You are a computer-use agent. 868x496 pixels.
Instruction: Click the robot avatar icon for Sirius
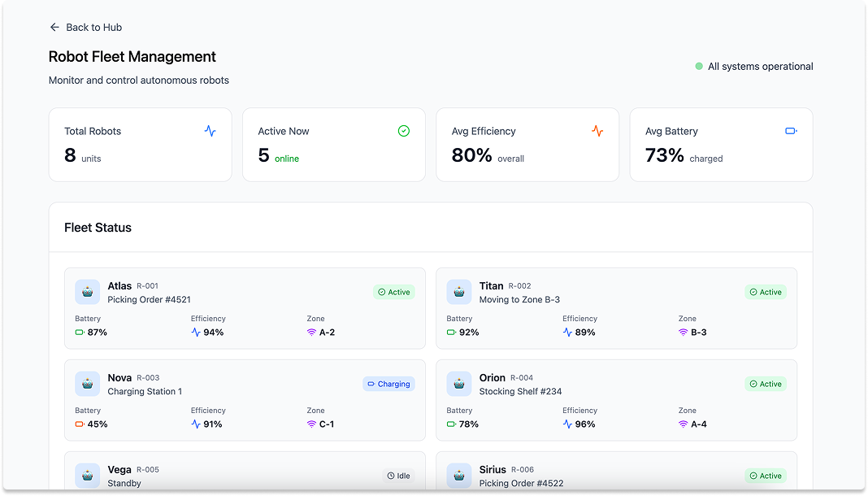coord(458,476)
